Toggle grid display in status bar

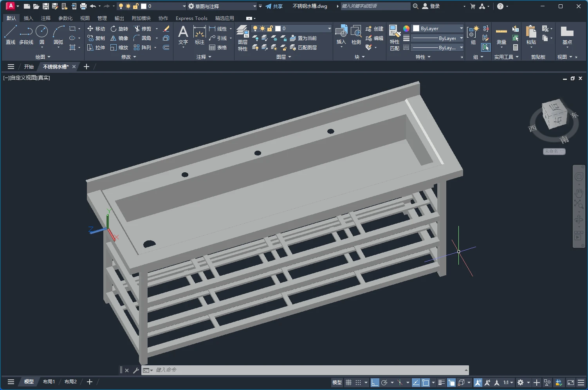348,383
